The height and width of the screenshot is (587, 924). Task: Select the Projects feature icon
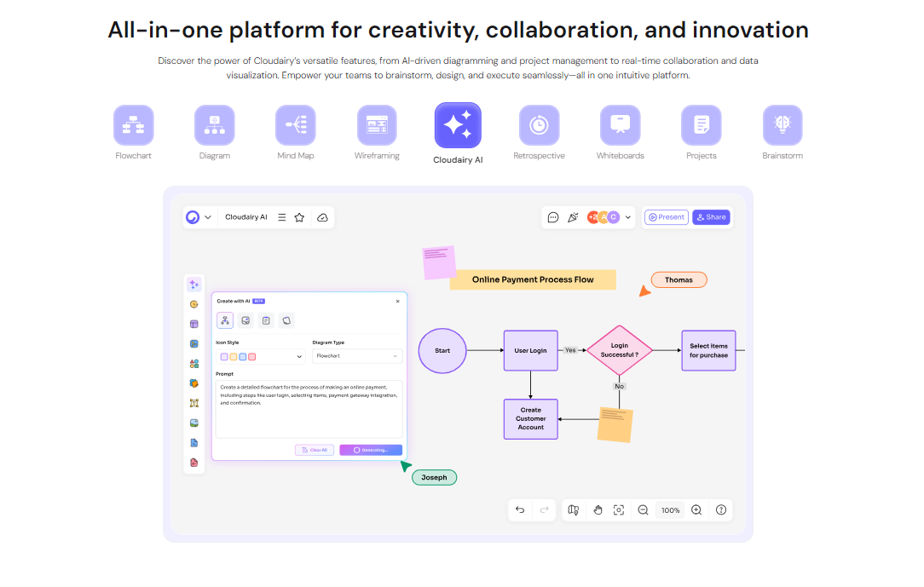[x=702, y=125]
